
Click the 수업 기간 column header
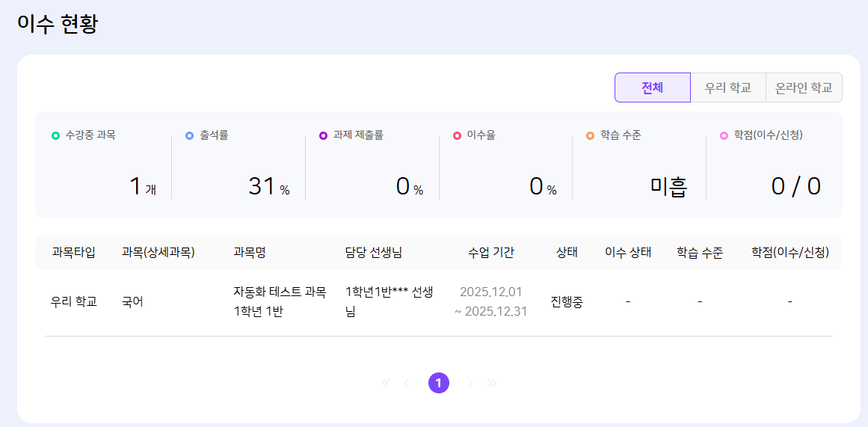coord(490,253)
